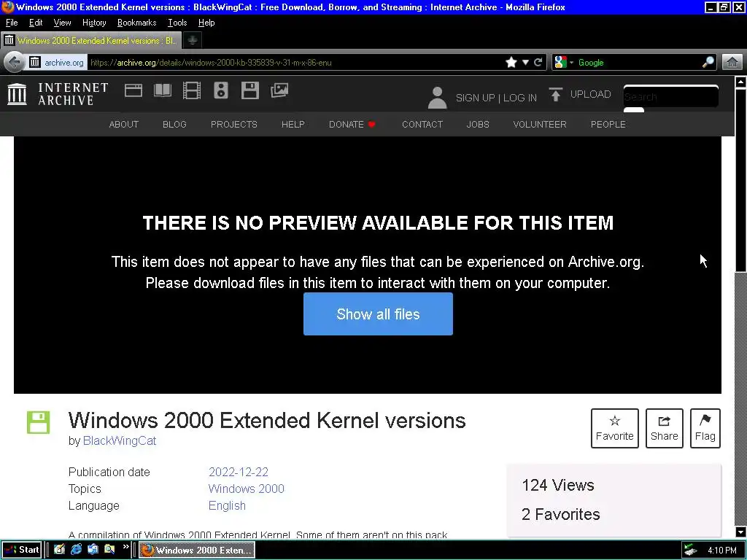Click the Flag button
The width and height of the screenshot is (747, 560).
pyautogui.click(x=705, y=428)
